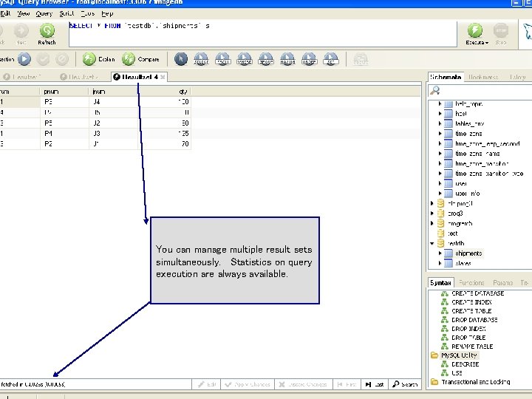Click the DROP TABLE syntax icon
This screenshot has height=399, width=532.
pos(445,338)
